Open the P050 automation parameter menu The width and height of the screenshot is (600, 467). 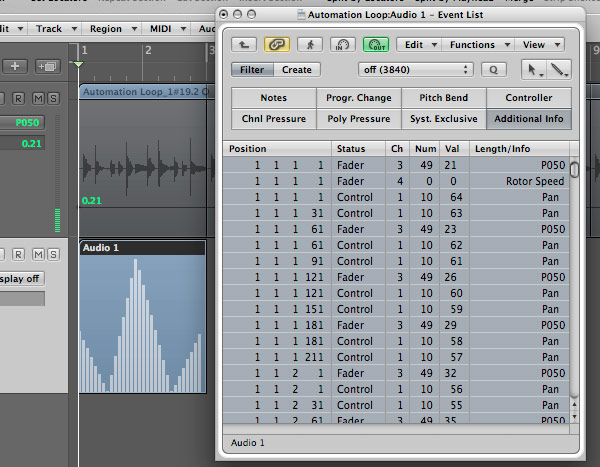[x=22, y=122]
